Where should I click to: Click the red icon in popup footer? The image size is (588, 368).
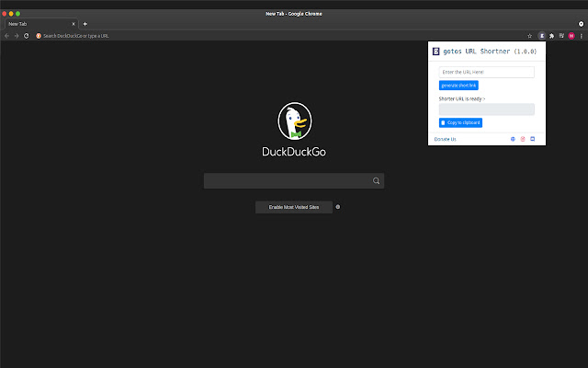tap(523, 139)
